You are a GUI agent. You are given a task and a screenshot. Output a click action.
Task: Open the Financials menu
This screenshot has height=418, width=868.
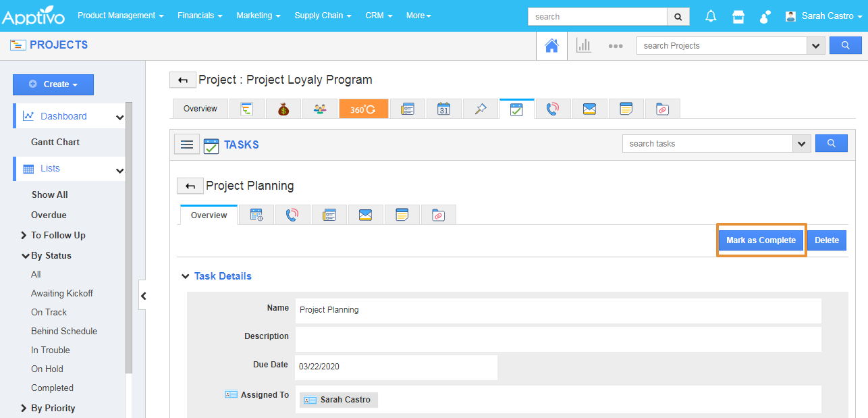[201, 16]
